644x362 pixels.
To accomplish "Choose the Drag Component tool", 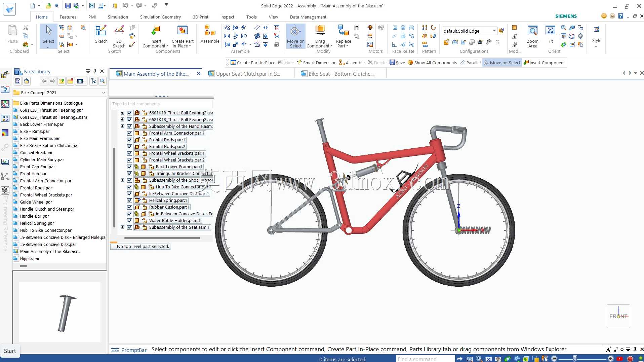I will (320, 36).
